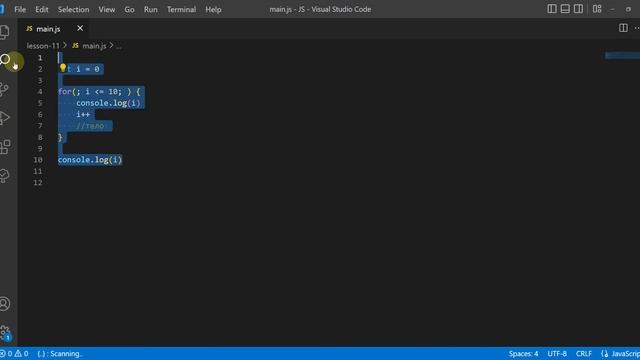Click the main.js breadcrumb item

89,46
